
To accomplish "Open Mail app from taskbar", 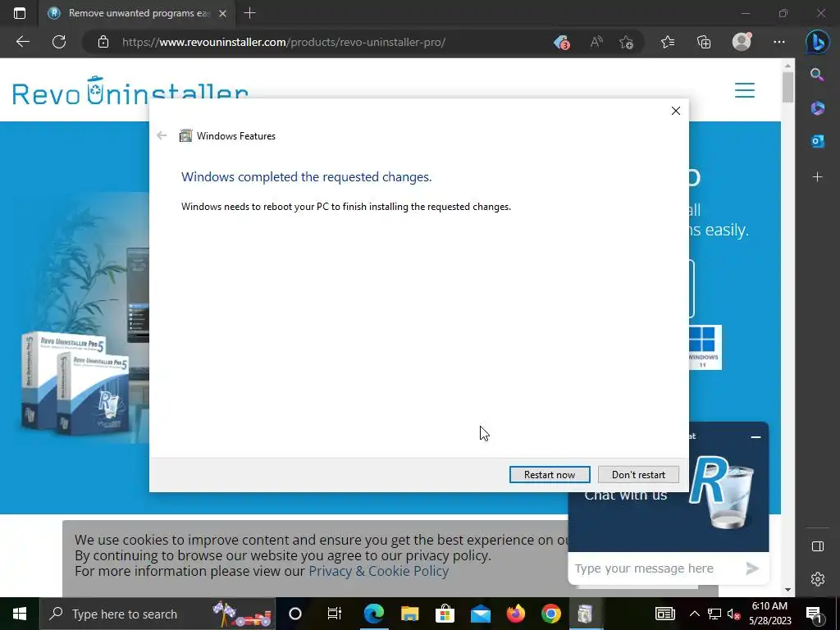I will 481,614.
